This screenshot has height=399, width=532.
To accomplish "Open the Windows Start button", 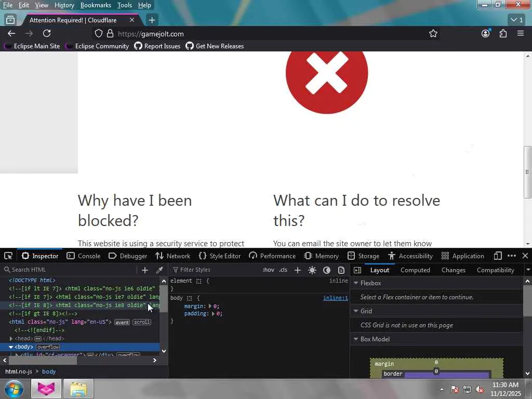I will pyautogui.click(x=14, y=389).
